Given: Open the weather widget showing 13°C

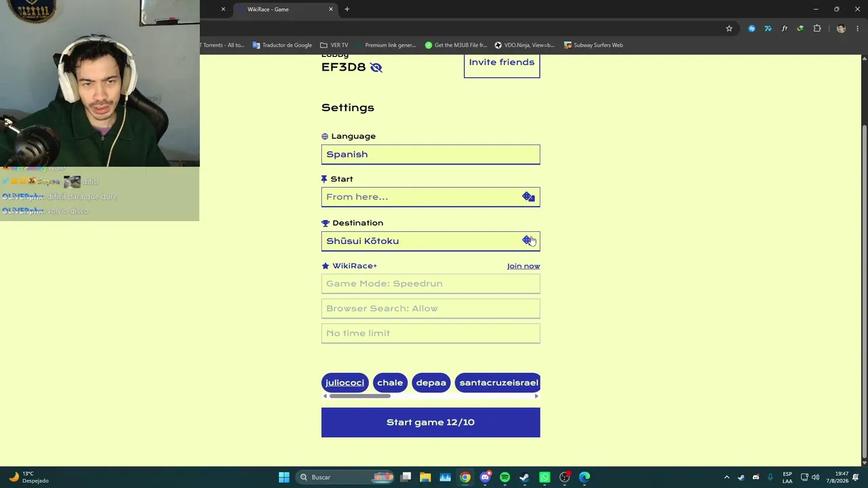Looking at the screenshot, I should 28,477.
